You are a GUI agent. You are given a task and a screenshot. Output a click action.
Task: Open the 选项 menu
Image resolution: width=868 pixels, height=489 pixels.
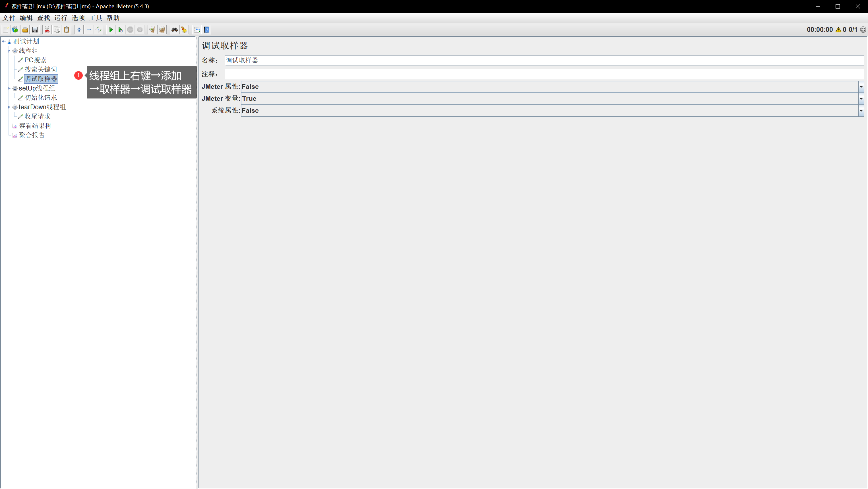[78, 18]
